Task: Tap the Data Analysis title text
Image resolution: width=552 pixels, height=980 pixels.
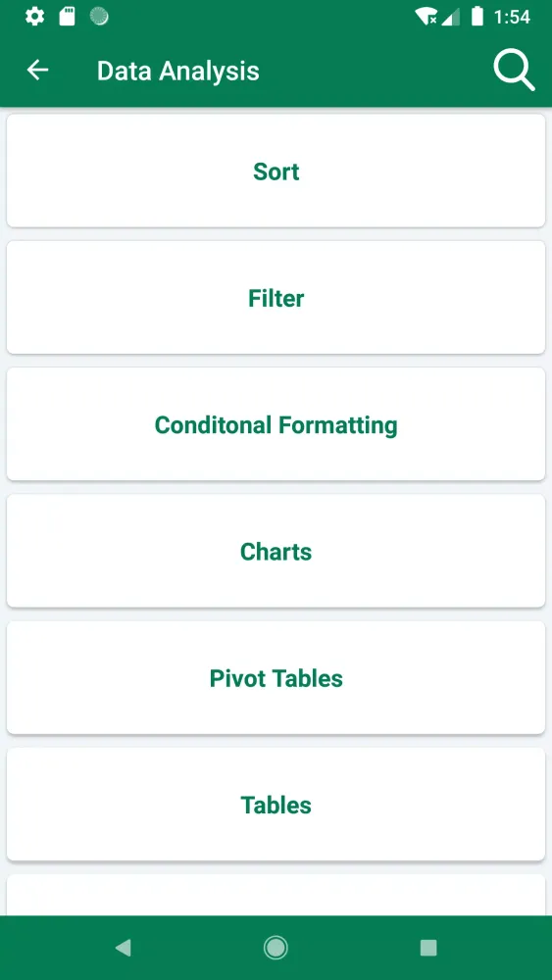Action: click(x=178, y=72)
